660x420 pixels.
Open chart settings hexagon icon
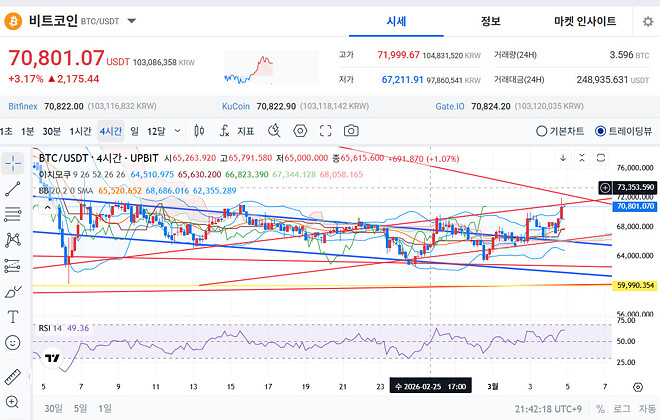[300, 131]
